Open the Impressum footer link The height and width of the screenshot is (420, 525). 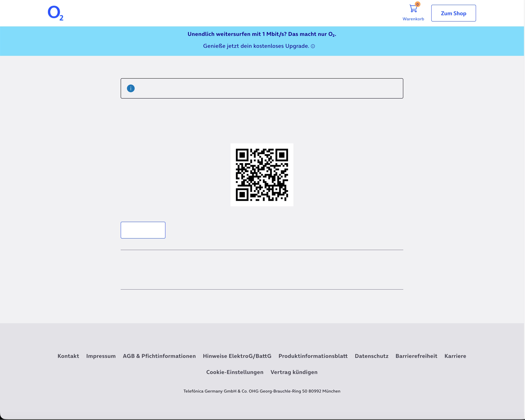tap(101, 356)
